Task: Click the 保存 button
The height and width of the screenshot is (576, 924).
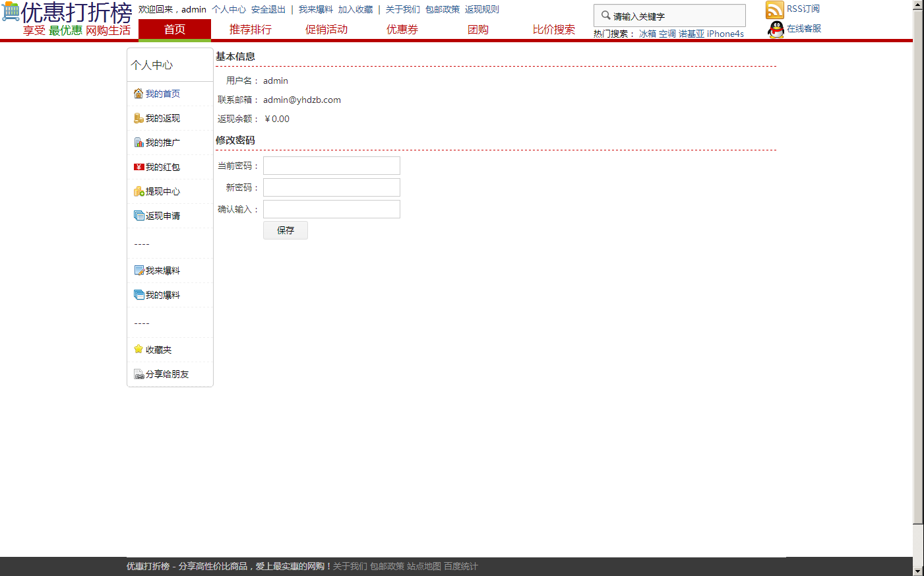Action: pos(286,230)
